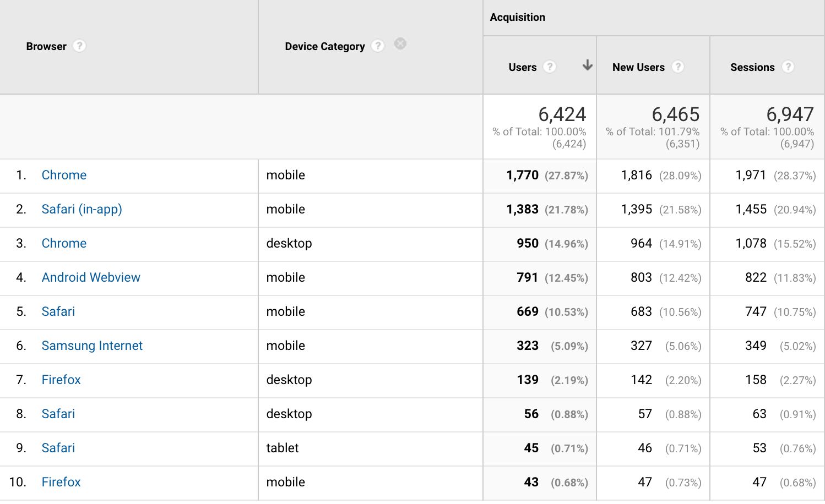The image size is (825, 504).
Task: Click Sessions value 747
Action: click(x=756, y=311)
